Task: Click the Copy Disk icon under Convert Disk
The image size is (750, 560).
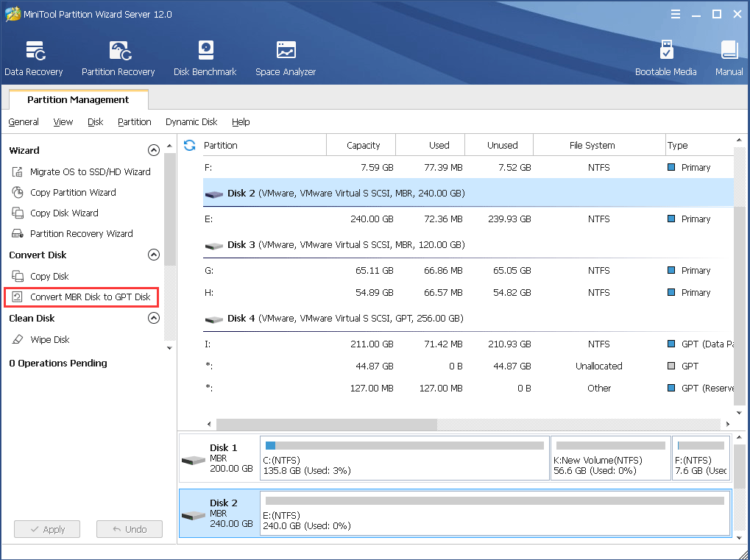Action: tap(17, 276)
